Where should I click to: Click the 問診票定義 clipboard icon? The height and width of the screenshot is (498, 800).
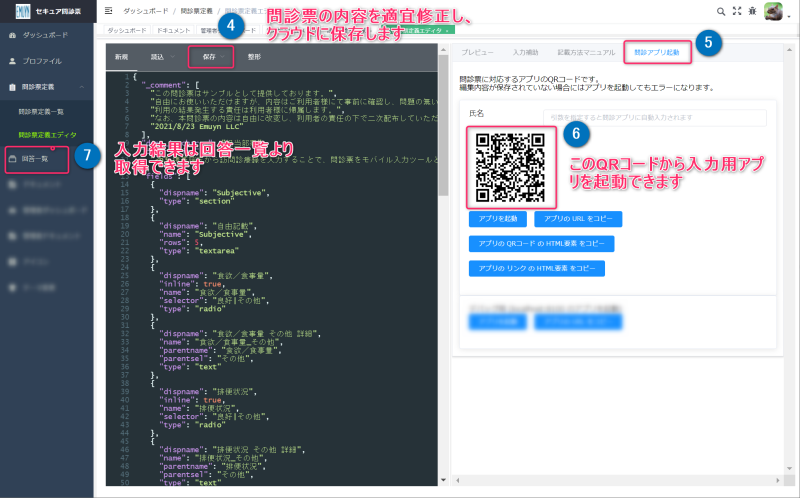(x=13, y=87)
